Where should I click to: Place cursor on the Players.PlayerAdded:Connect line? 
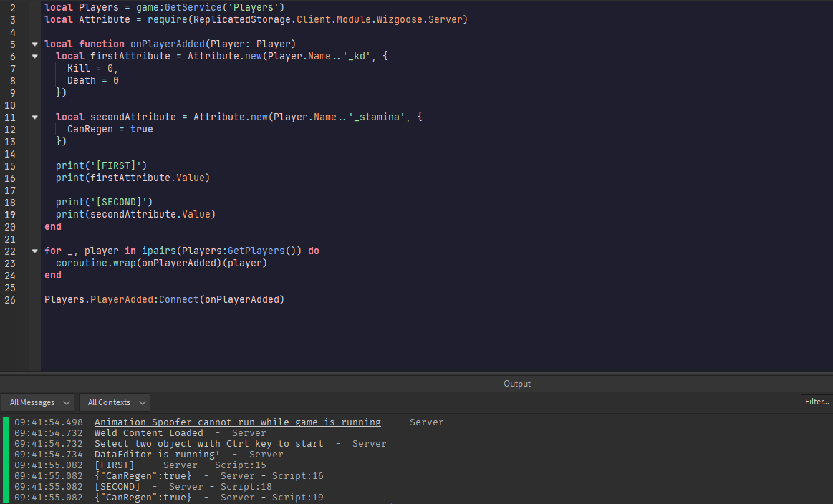click(x=164, y=299)
